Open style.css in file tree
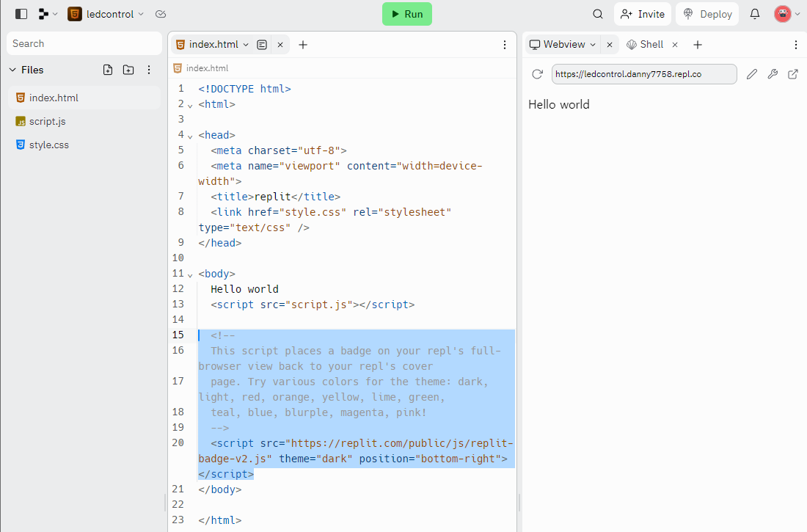807x532 pixels. click(x=84, y=145)
